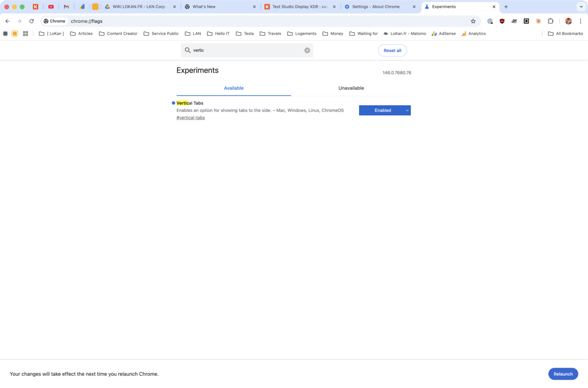This screenshot has width=588, height=388.
Task: Click the page reload icon
Action: pyautogui.click(x=31, y=21)
